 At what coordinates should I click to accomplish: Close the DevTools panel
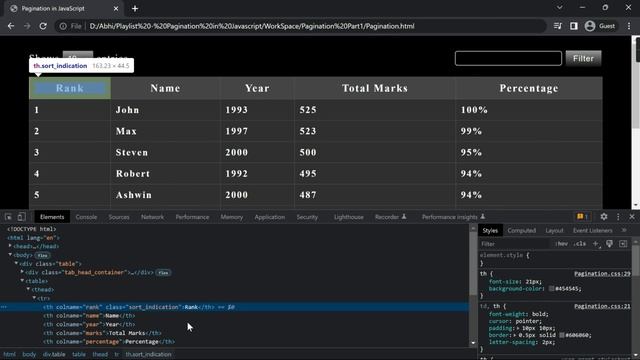click(x=632, y=217)
